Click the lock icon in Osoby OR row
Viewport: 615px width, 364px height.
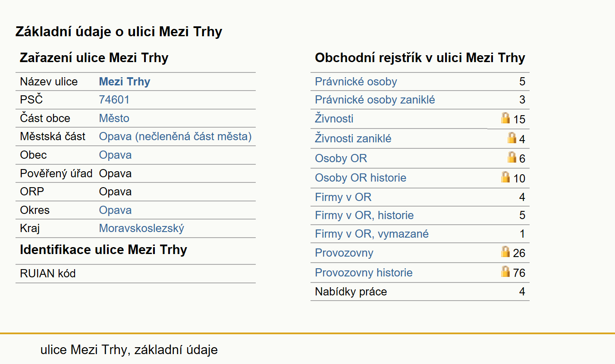pyautogui.click(x=512, y=157)
